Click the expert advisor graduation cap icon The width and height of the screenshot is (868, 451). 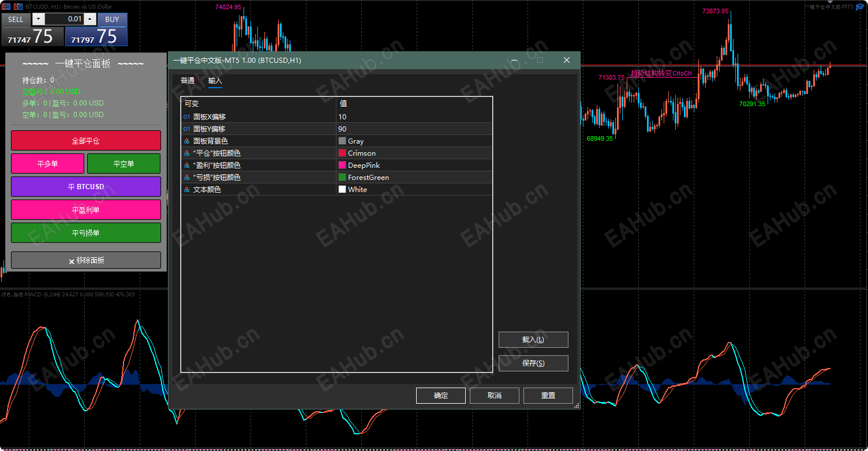coord(859,6)
